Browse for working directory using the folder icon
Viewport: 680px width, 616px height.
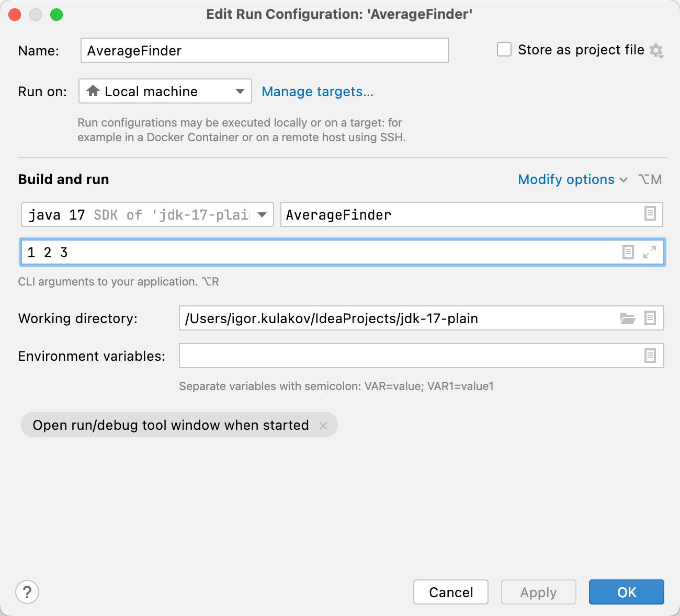[628, 318]
